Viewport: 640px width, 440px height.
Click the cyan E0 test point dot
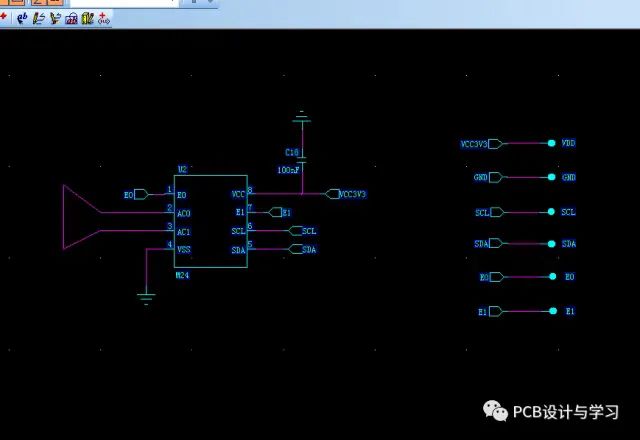pos(553,276)
